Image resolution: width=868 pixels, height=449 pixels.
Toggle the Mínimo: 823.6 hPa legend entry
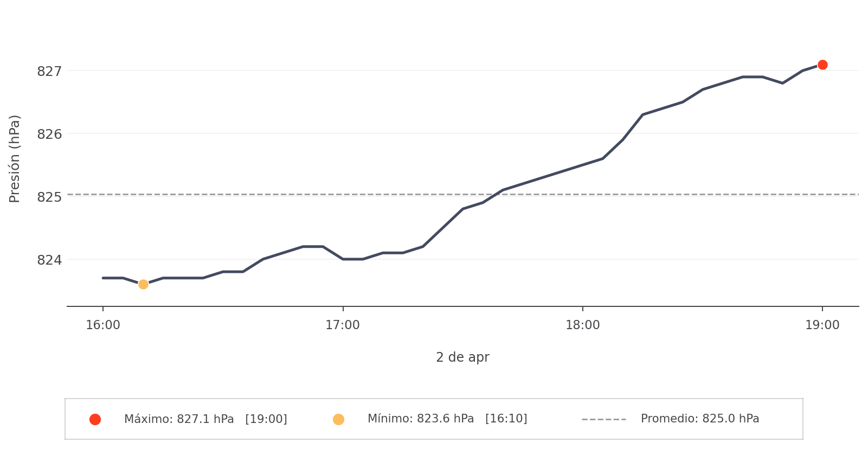pos(420,419)
